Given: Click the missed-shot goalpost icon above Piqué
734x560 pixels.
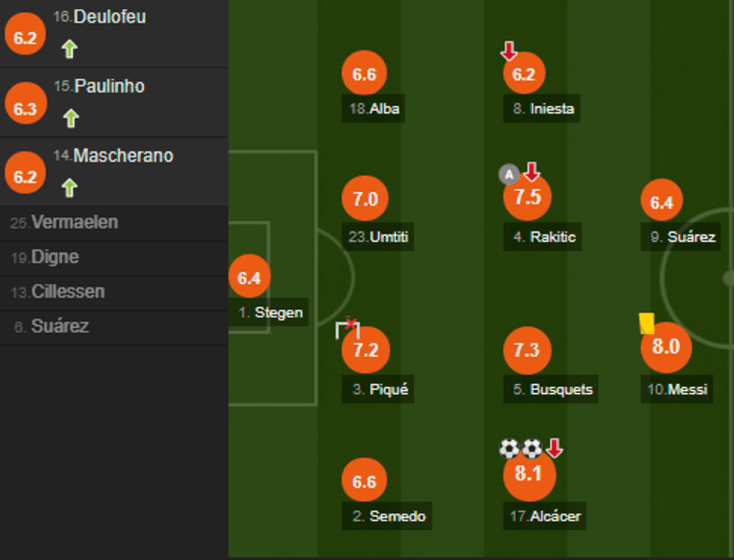Looking at the screenshot, I should (348, 327).
